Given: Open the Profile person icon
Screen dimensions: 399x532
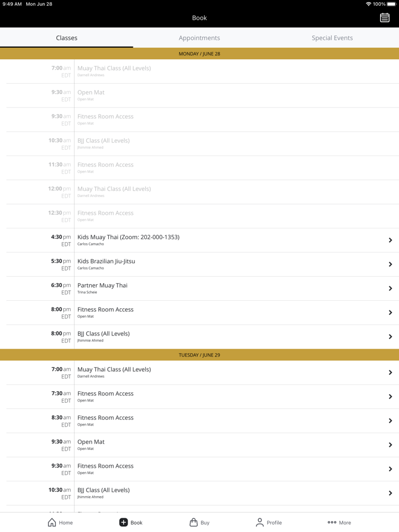Looking at the screenshot, I should coord(260,522).
